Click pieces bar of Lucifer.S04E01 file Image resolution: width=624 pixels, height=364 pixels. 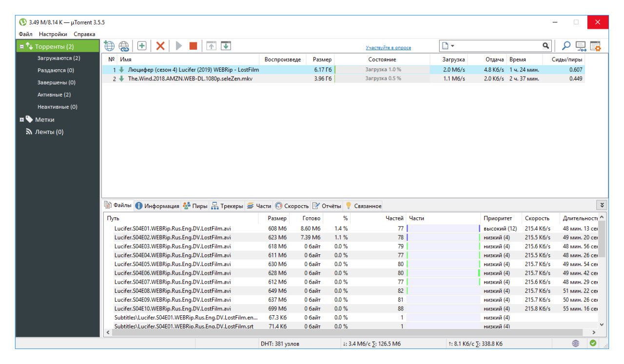pos(443,229)
